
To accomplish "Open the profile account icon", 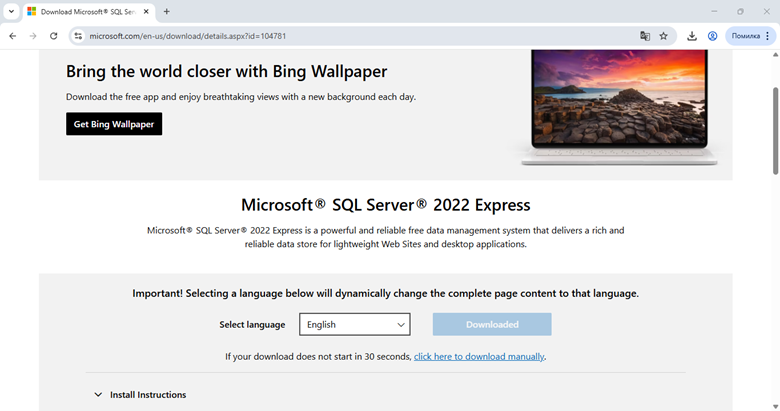I will (712, 36).
